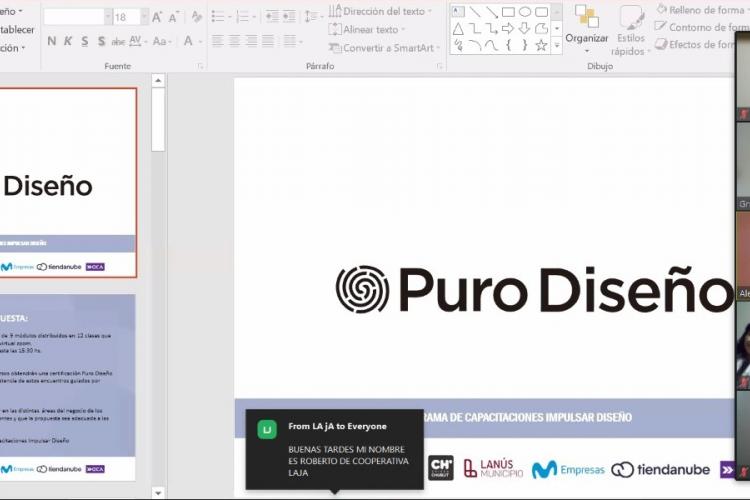This screenshot has width=750, height=500.
Task: Select the arrow line shape in the shapes gallery
Action: (492, 11)
